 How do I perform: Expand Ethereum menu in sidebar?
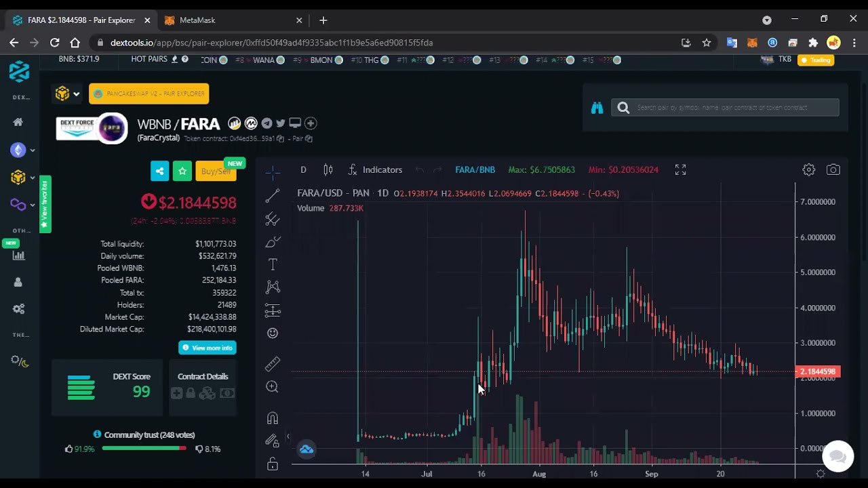coord(22,150)
